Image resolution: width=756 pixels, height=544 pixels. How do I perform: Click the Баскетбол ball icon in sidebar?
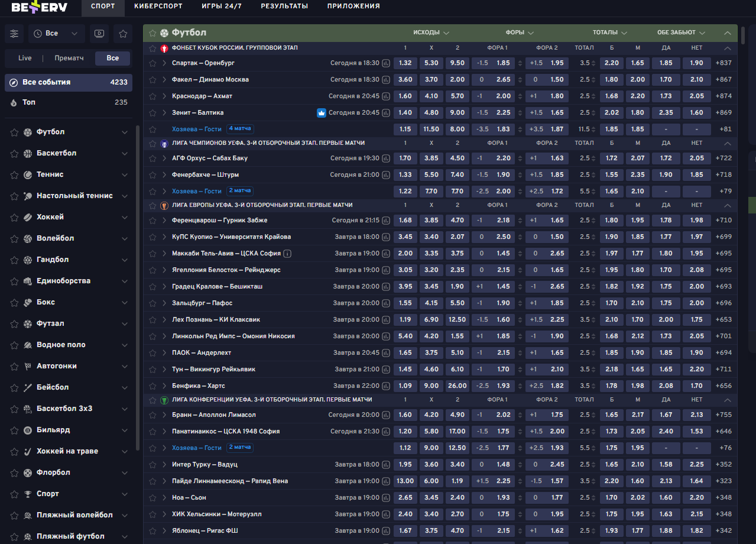tap(28, 153)
